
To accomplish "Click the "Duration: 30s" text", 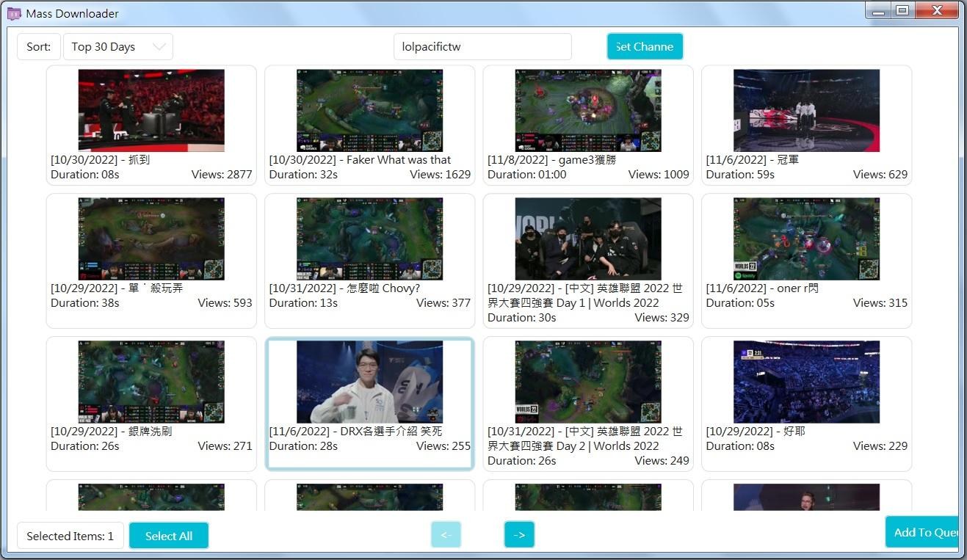I will click(522, 318).
